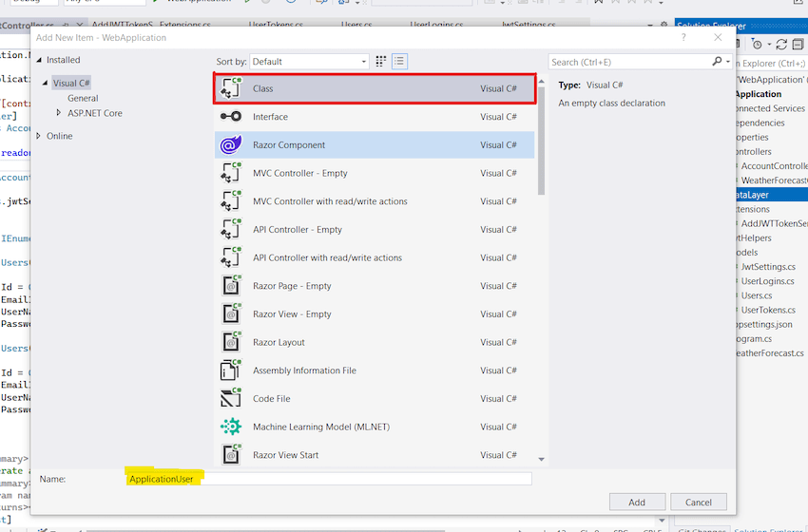
Task: Select Controllers folder in Solution Explorer
Action: 754,151
